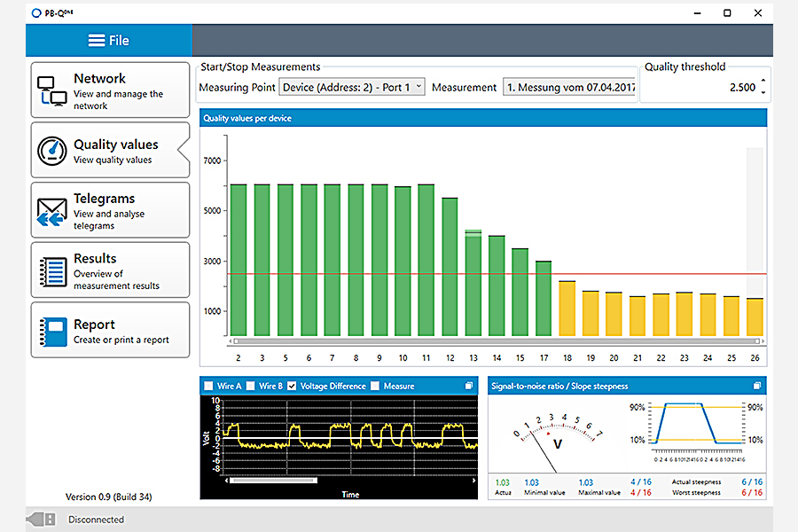Open the Network view icon
The width and height of the screenshot is (798, 532).
(x=52, y=90)
